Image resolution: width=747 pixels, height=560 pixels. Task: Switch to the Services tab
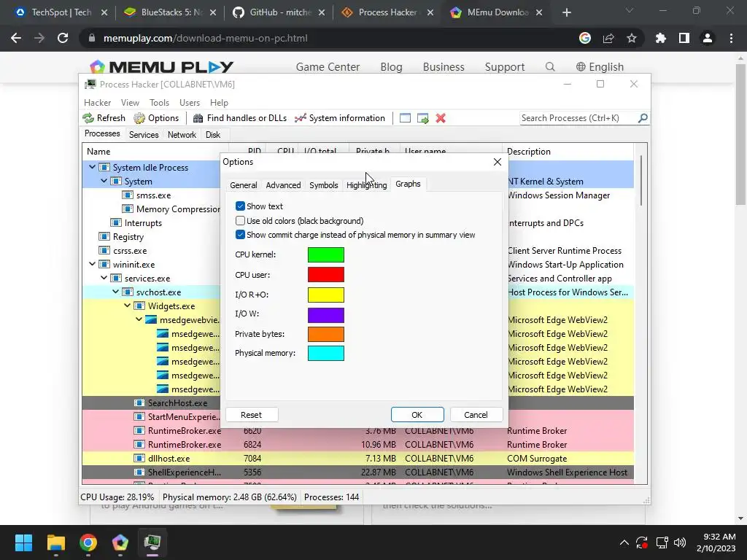[x=144, y=135]
